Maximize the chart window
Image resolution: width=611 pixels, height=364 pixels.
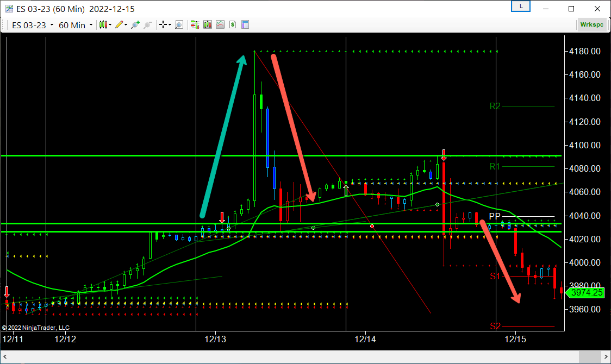[x=571, y=9]
